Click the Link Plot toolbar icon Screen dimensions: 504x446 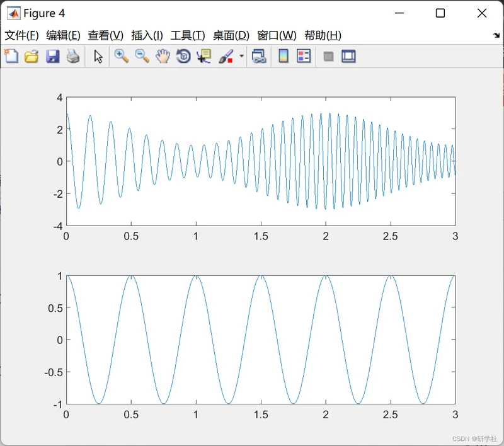click(259, 56)
